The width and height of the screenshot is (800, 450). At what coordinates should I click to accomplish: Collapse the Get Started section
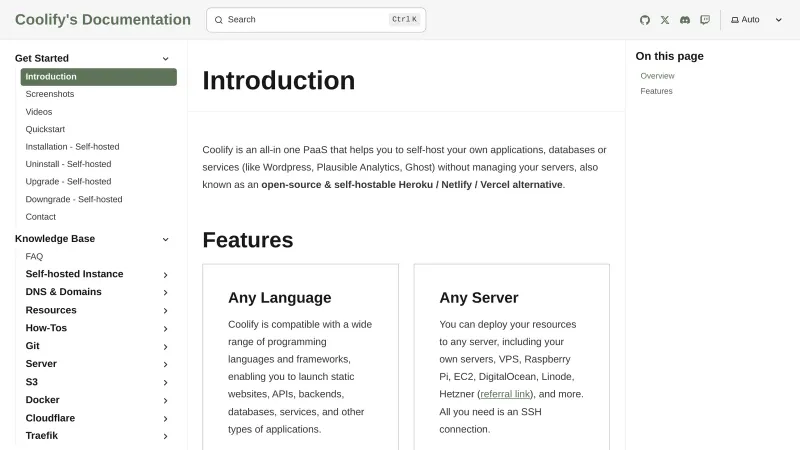[x=165, y=59]
